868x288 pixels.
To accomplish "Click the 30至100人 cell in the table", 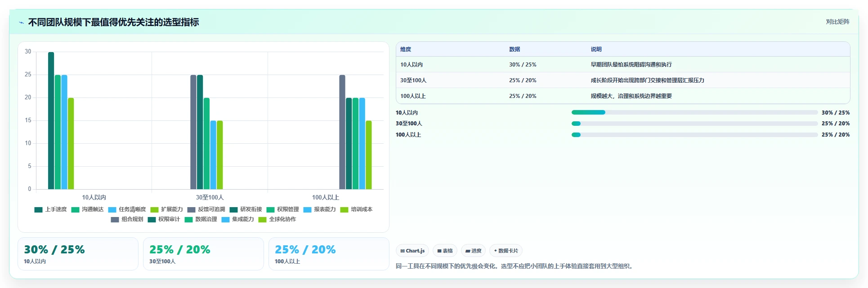I will coord(413,80).
